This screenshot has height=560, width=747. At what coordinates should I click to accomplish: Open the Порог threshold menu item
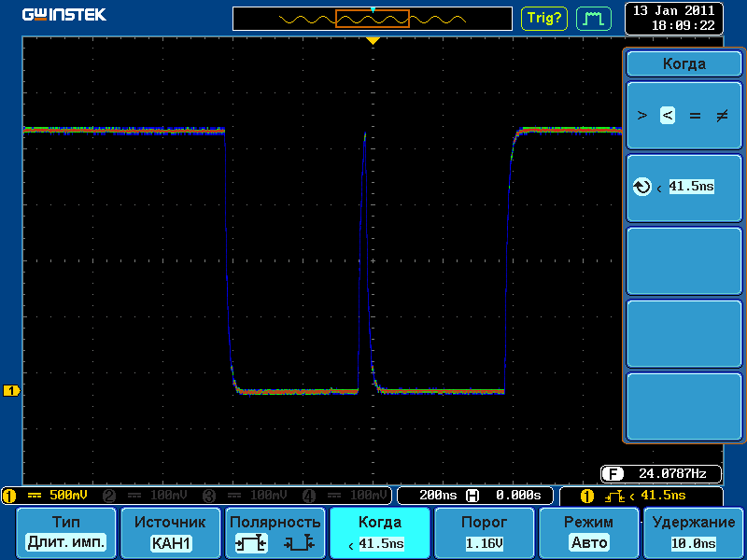click(x=485, y=532)
